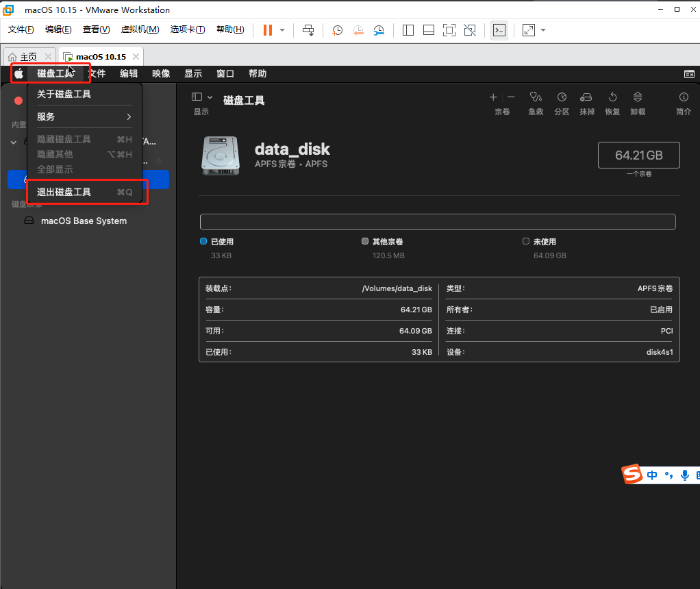Screen dimensions: 700x589
Task: Click the macOS menu bar input/keyboard icon
Action: (x=689, y=74)
